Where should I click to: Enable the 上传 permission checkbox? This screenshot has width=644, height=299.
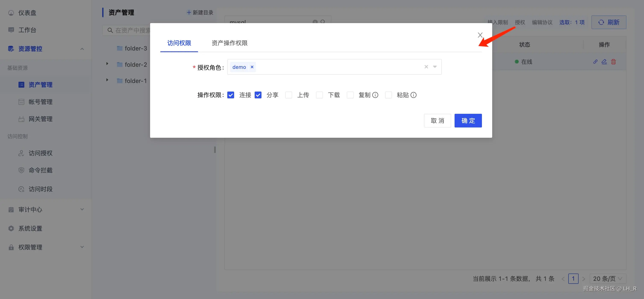click(x=288, y=95)
